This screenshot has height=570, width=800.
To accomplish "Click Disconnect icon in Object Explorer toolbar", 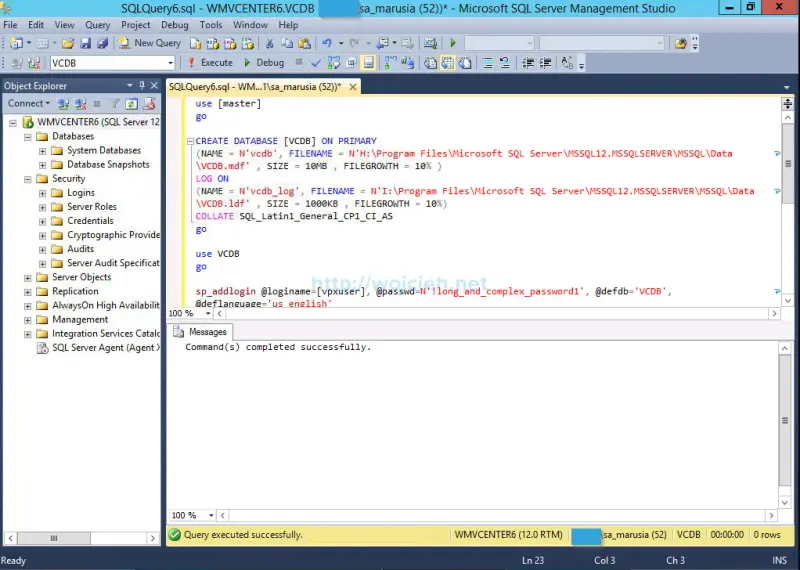I will click(80, 104).
